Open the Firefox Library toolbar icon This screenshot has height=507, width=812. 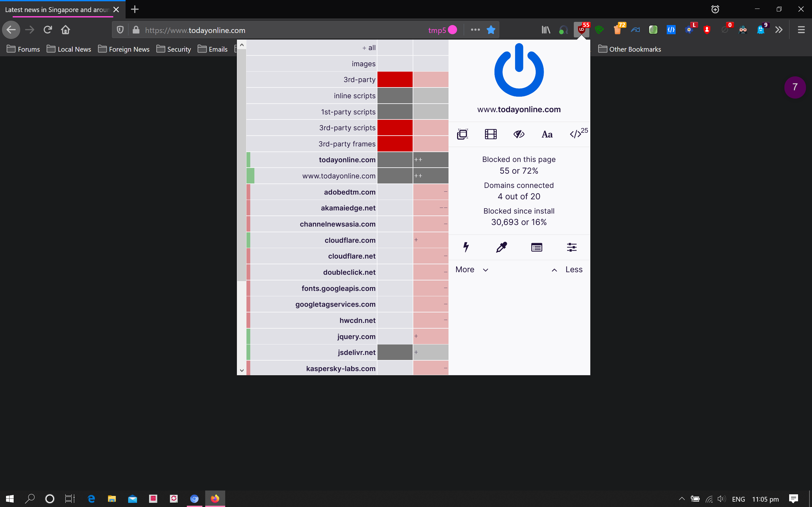(x=546, y=30)
